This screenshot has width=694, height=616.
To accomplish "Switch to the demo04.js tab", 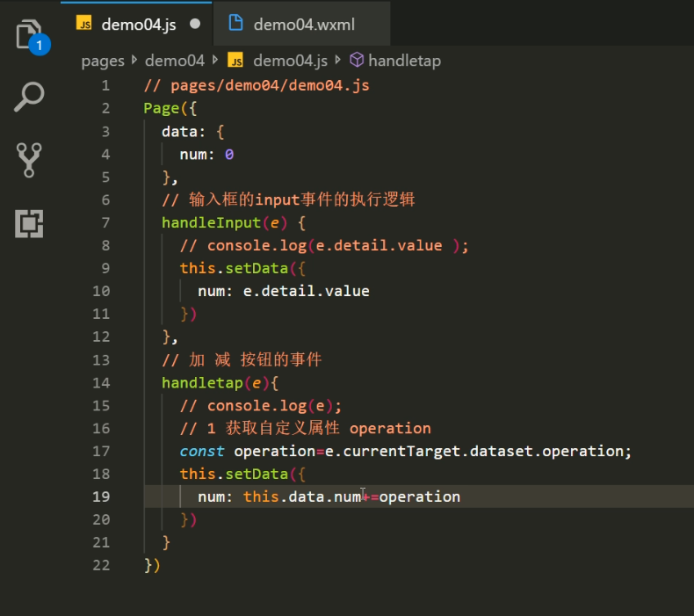I will click(x=136, y=24).
